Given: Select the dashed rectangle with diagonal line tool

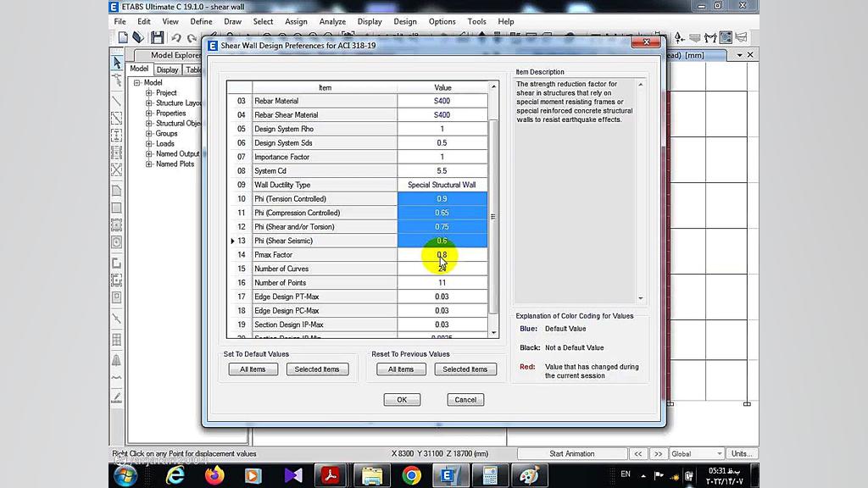Looking at the screenshot, I should (x=117, y=118).
